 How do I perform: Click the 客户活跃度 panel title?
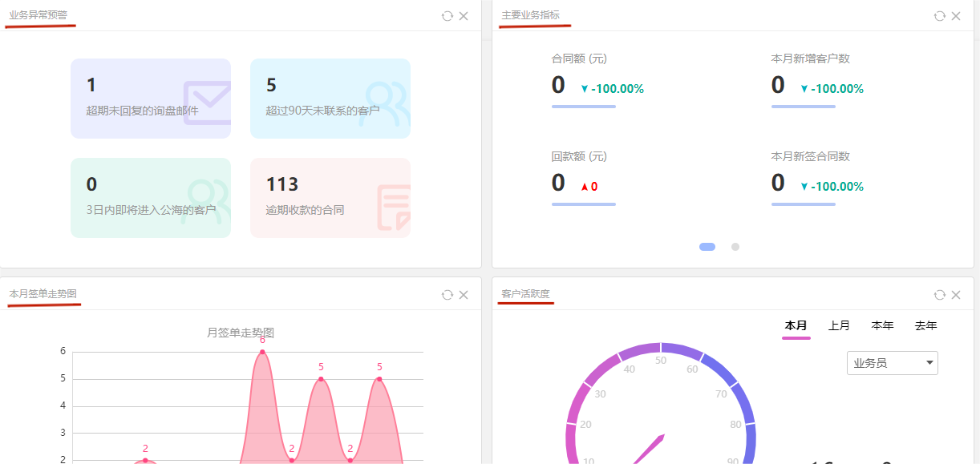[526, 294]
